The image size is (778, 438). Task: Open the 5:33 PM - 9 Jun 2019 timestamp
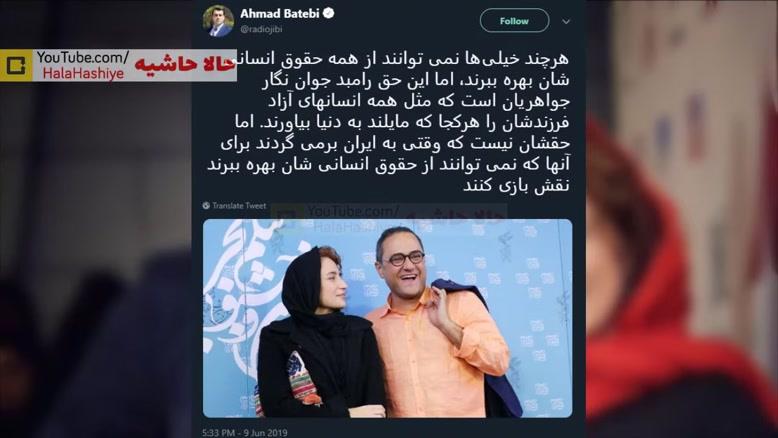coord(245,433)
